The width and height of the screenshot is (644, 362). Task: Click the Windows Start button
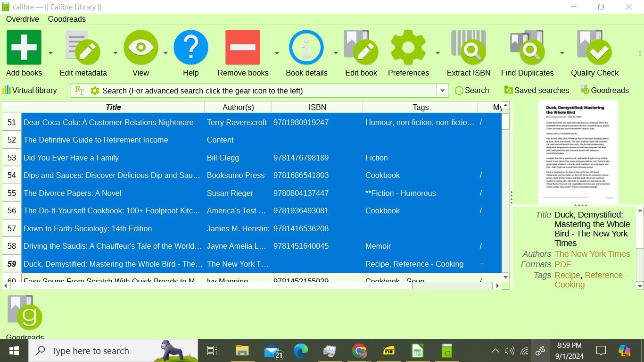(14, 351)
